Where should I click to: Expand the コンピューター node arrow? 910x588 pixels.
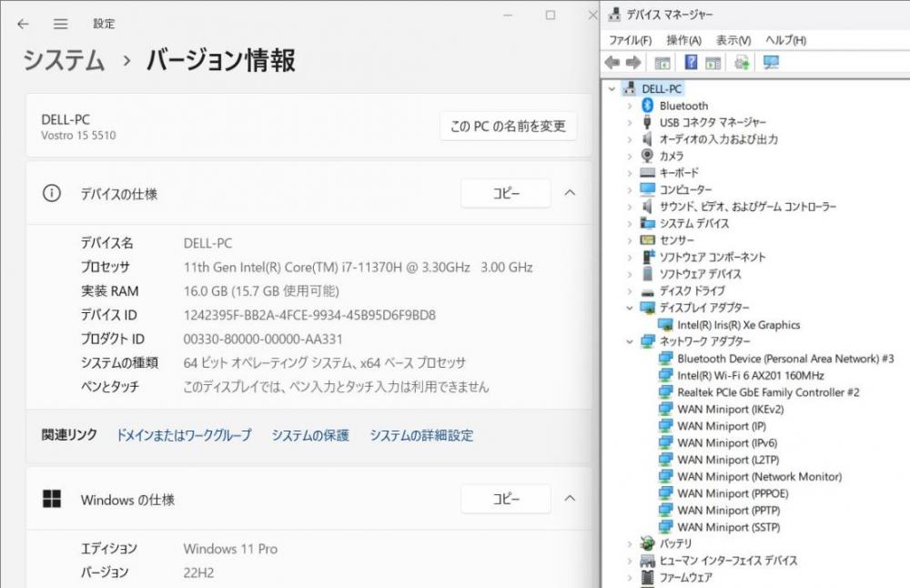pyautogui.click(x=630, y=190)
